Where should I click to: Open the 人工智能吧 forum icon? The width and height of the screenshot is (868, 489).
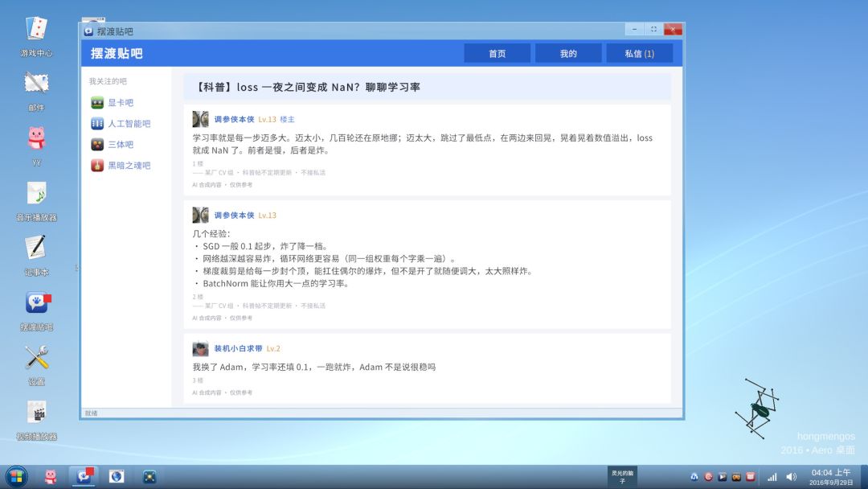coord(97,124)
